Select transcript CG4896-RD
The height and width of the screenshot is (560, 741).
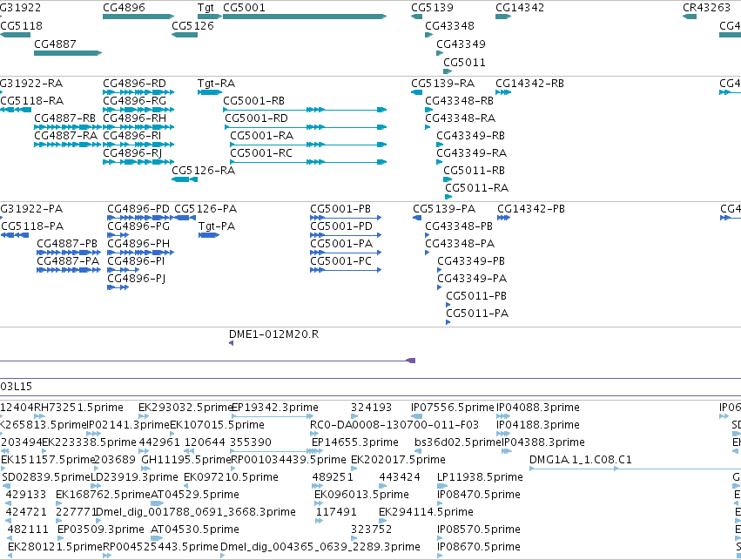(x=138, y=92)
